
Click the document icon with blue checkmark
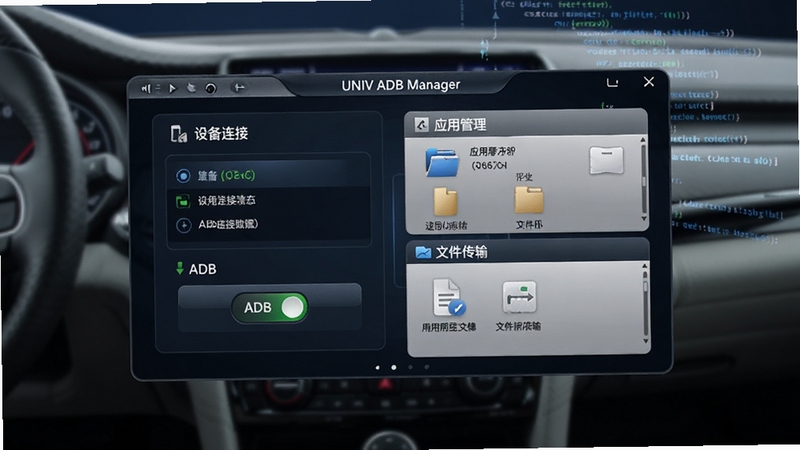448,297
